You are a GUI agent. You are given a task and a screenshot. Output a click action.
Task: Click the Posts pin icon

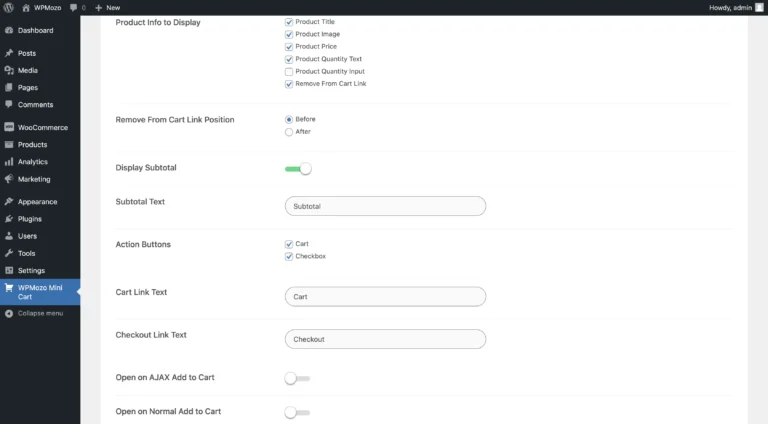point(9,53)
